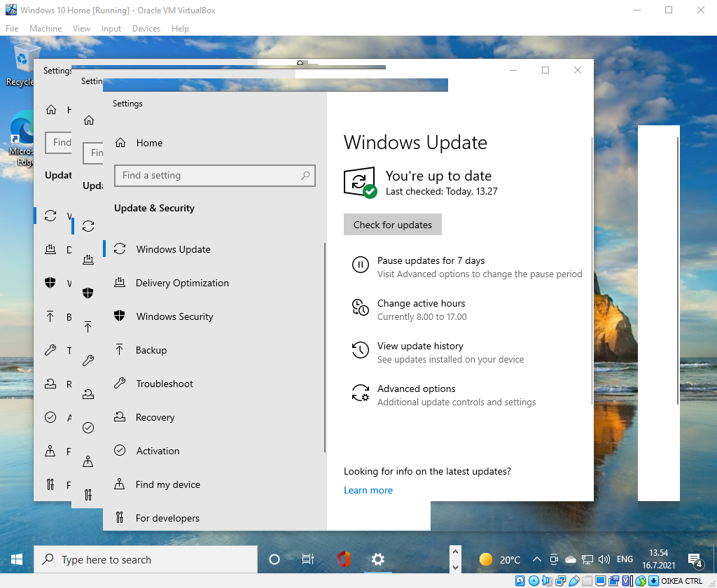Open View update history
The width and height of the screenshot is (717, 588).
point(438,353)
